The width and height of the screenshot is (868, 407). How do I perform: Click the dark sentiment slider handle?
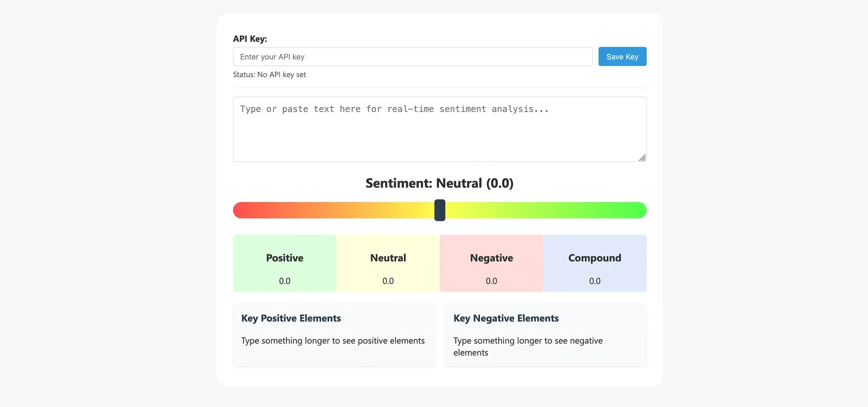click(x=440, y=210)
